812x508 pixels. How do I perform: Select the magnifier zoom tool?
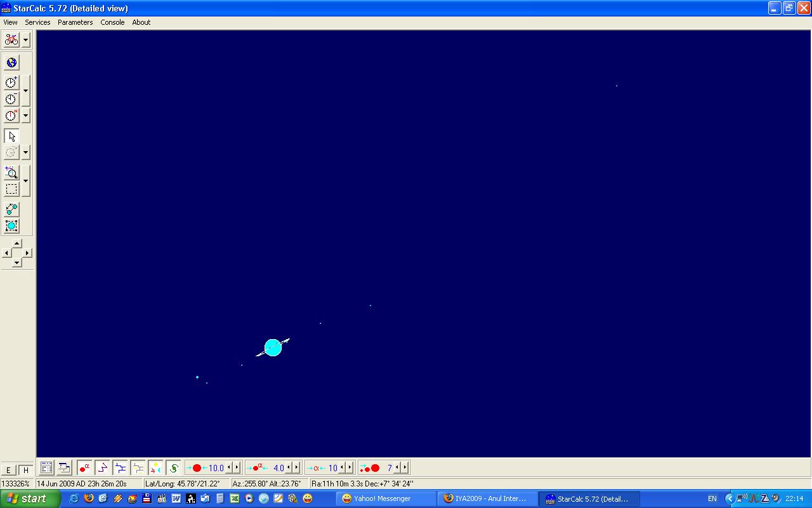11,173
